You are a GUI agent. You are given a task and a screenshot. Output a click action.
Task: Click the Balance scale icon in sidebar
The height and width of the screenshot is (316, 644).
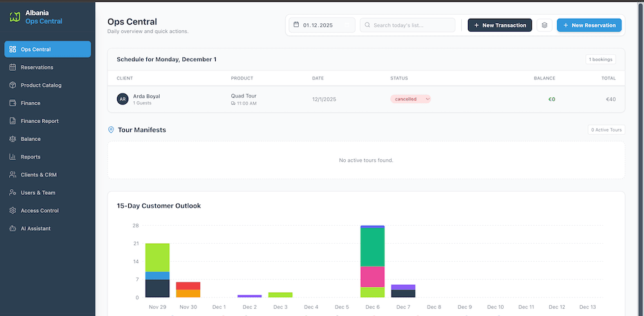[13, 139]
